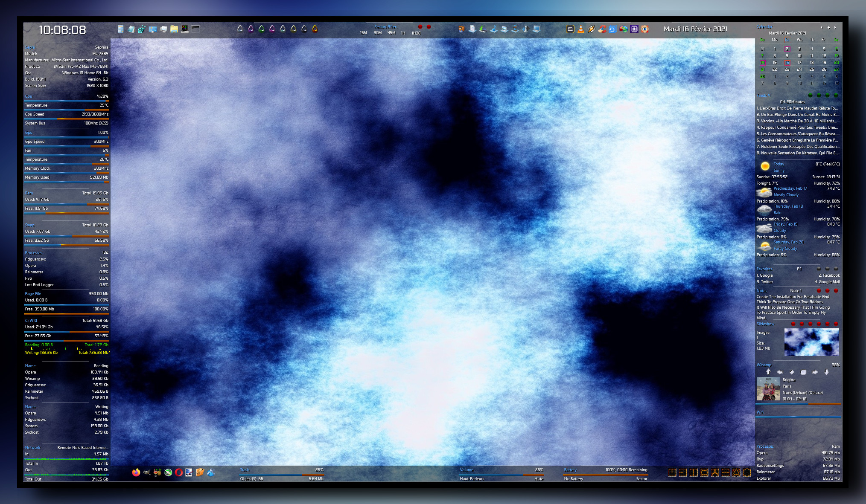Viewport: 866px width, 504px height.
Task: Open the GIMP icon in bottom dock
Action: [147, 472]
